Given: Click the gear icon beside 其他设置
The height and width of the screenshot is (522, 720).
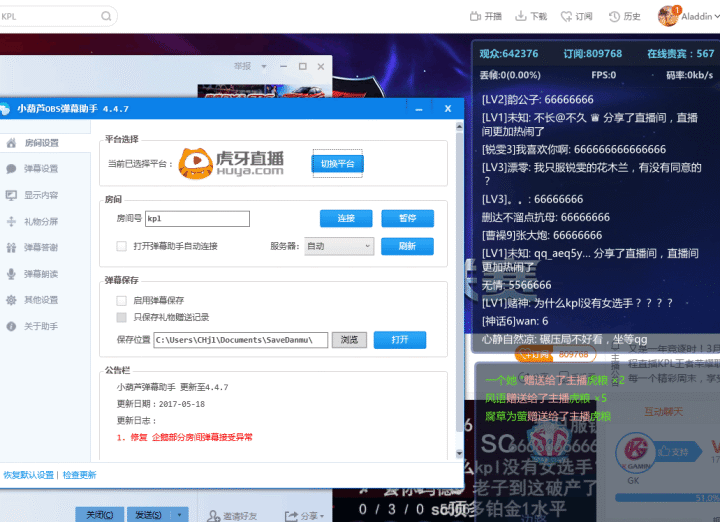Looking at the screenshot, I should pyautogui.click(x=11, y=300).
